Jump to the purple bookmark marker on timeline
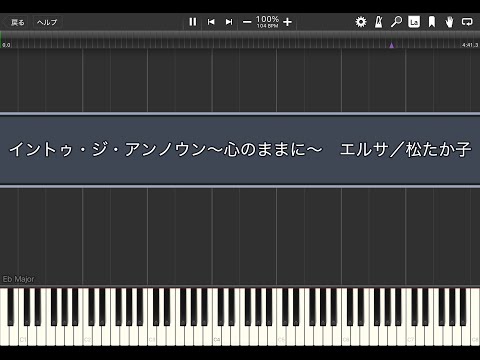Screen dimensions: 480x360 tap(392, 45)
